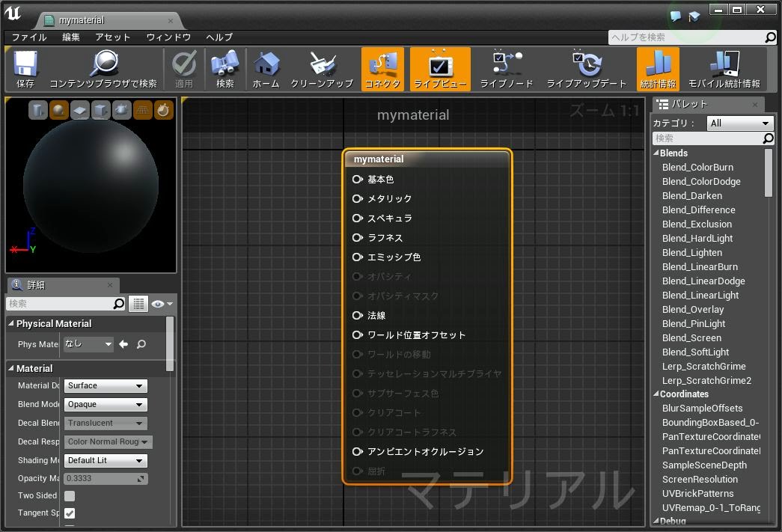The image size is (782, 532).
Task: Open the ファイル (File) menu
Action: [29, 37]
